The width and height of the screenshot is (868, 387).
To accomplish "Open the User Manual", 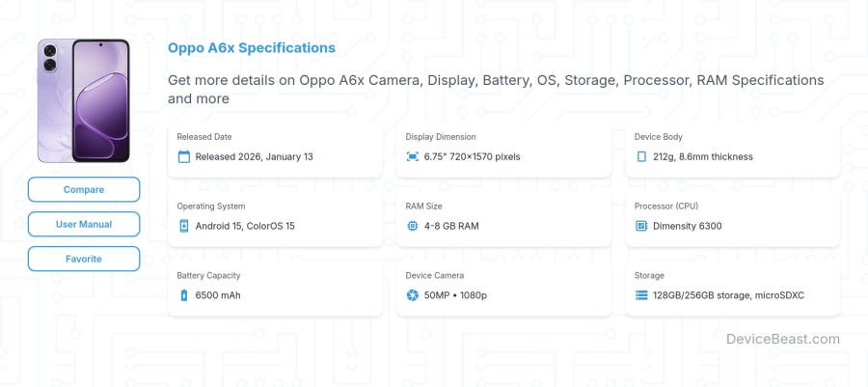I will [x=84, y=224].
